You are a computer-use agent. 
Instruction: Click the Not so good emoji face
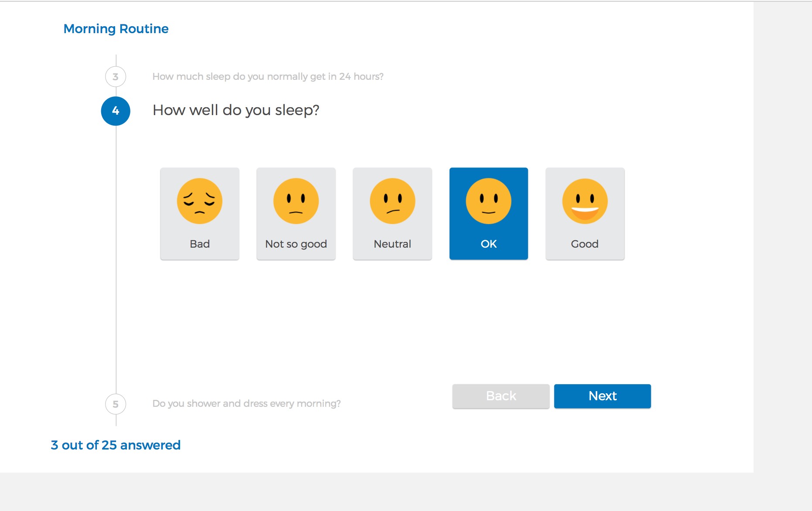click(x=296, y=201)
